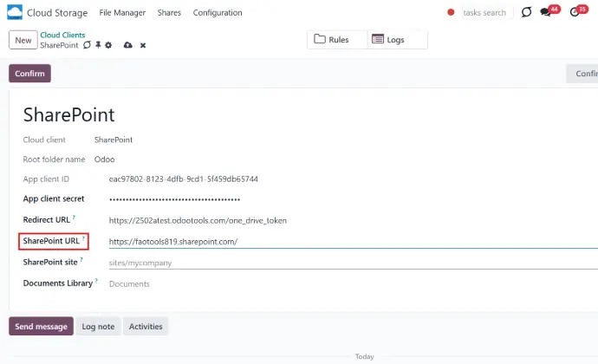598x364 pixels.
Task: Go to Cloud Clients breadcrumb link
Action: (62, 35)
